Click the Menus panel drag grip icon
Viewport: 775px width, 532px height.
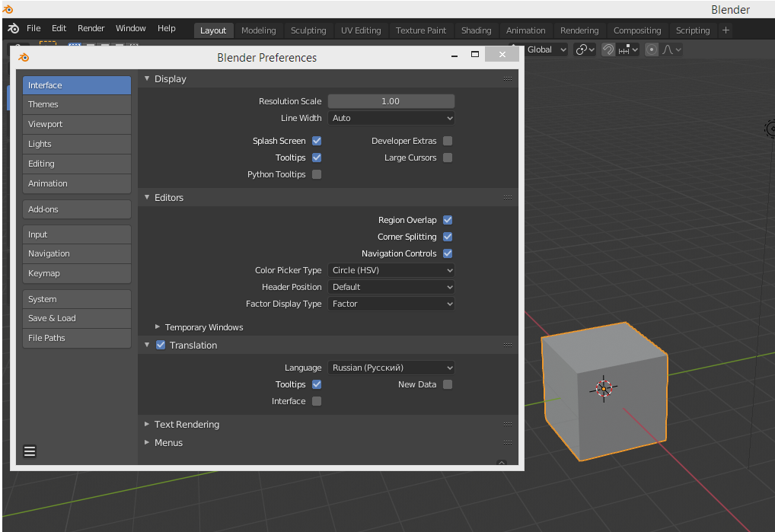[508, 443]
